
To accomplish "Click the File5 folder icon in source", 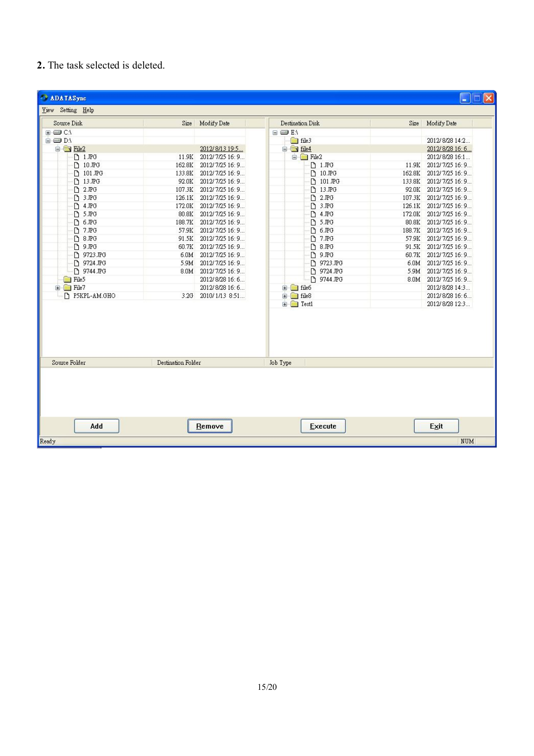I will pyautogui.click(x=68, y=279).
